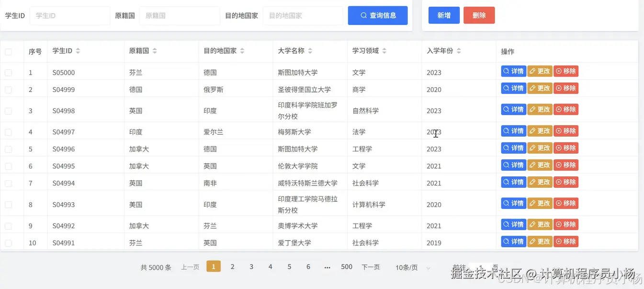The width and height of the screenshot is (644, 289).
Task: Click 下一页 to view the next page
Action: [370, 267]
